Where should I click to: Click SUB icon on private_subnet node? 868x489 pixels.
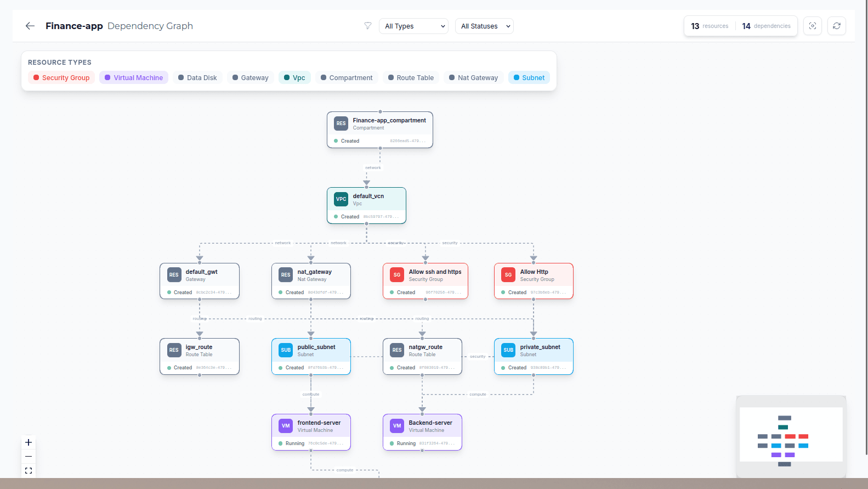point(508,350)
